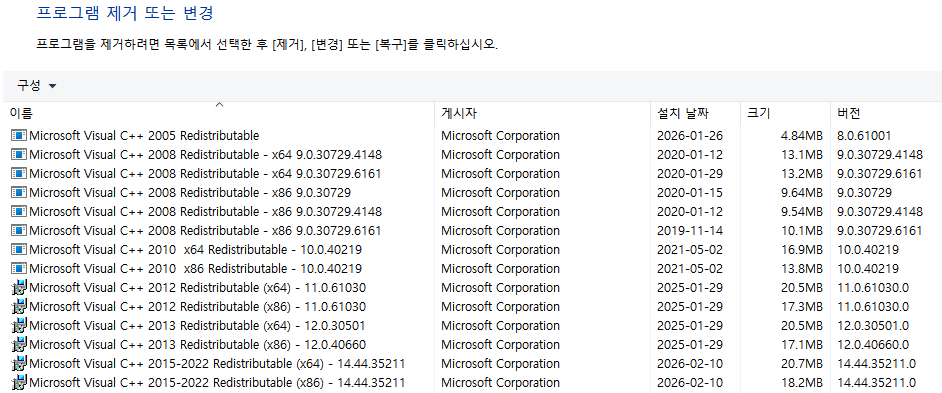
Task: Click version value 12.0.30501.0
Action: pyautogui.click(x=873, y=326)
